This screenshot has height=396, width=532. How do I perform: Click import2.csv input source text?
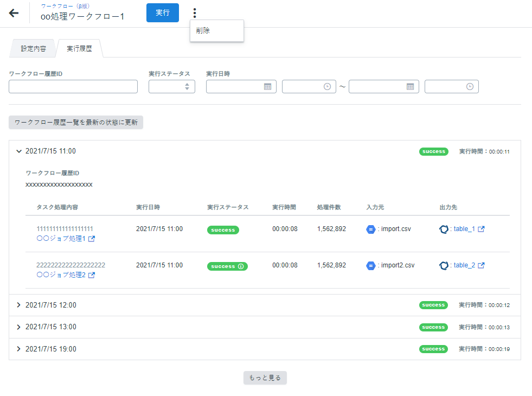[398, 265]
